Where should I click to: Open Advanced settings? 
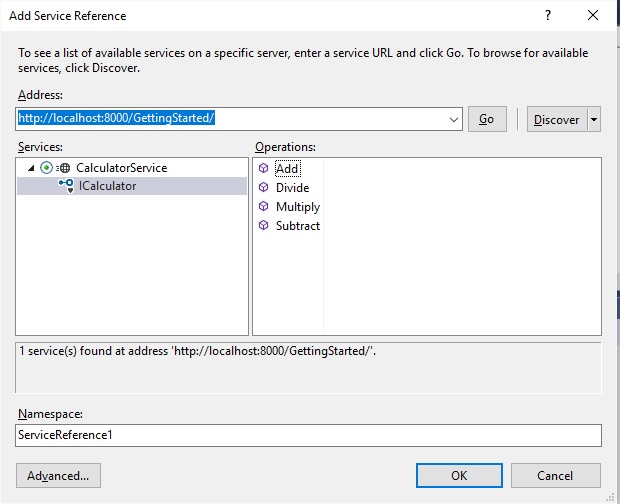pos(58,475)
